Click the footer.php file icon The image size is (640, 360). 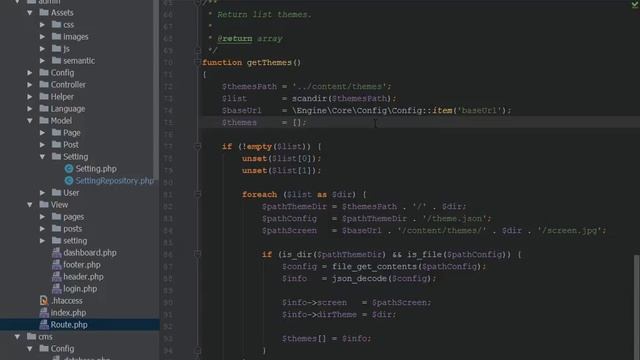pos(57,264)
